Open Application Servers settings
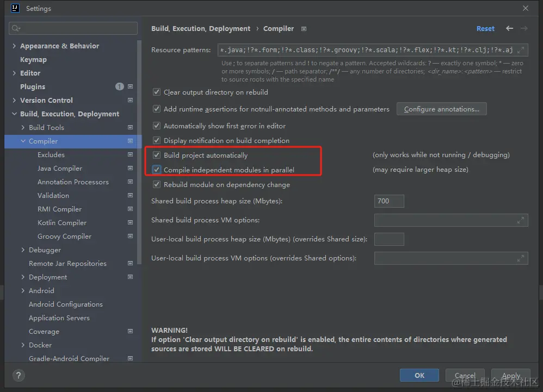Viewport: 543px width, 392px height. (x=59, y=318)
